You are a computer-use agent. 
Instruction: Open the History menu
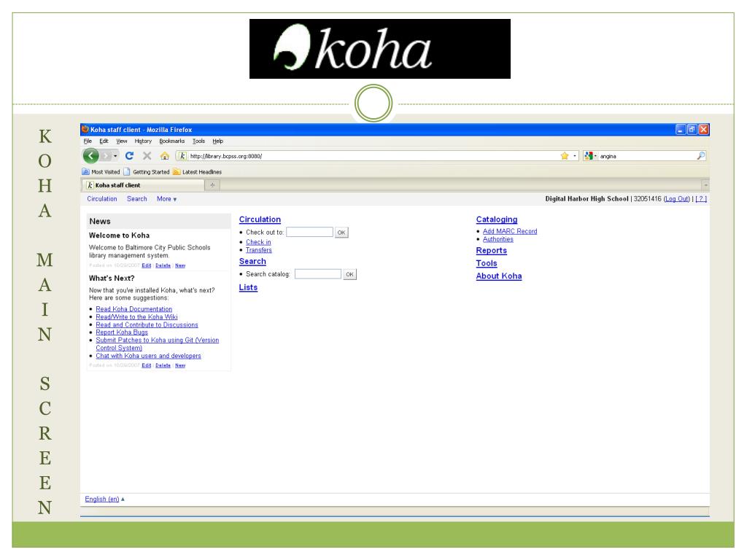pos(143,141)
